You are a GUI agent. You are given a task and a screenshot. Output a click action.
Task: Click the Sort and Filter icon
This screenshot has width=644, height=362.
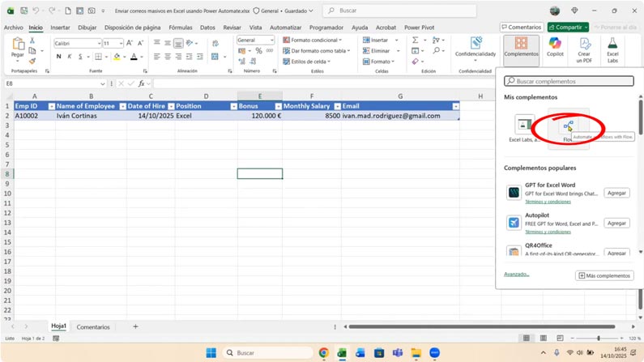tap(436, 40)
